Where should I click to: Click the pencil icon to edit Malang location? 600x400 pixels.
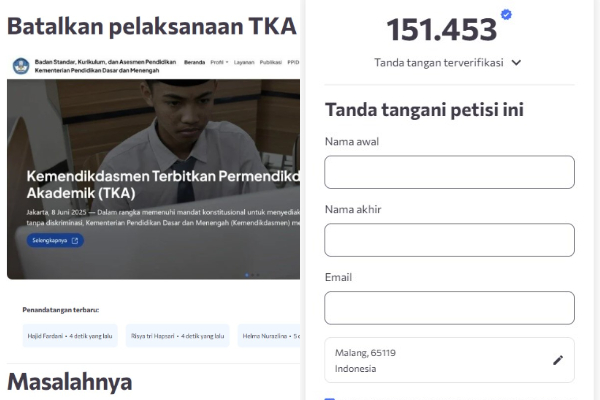point(558,360)
